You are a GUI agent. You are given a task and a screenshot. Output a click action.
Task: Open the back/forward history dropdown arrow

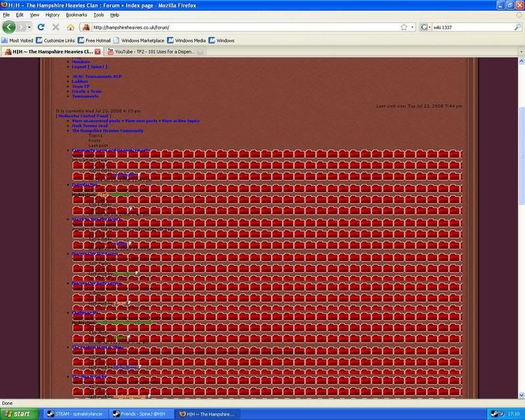pyautogui.click(x=30, y=28)
